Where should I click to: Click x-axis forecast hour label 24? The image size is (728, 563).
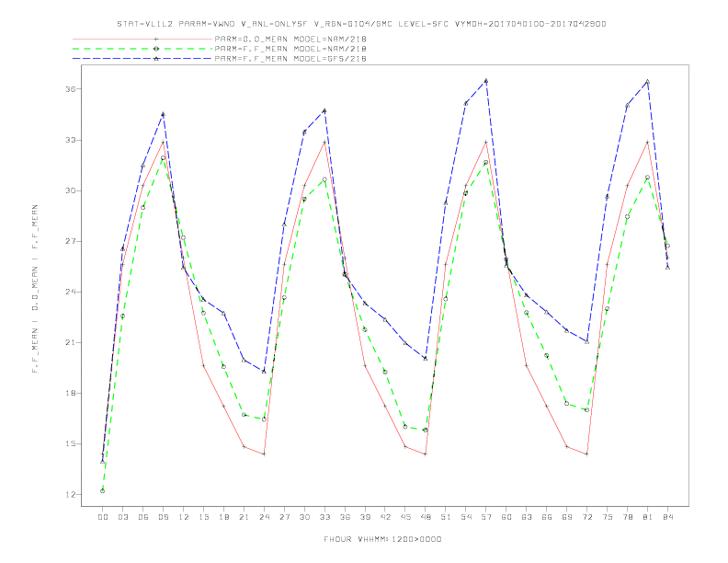[x=264, y=517]
